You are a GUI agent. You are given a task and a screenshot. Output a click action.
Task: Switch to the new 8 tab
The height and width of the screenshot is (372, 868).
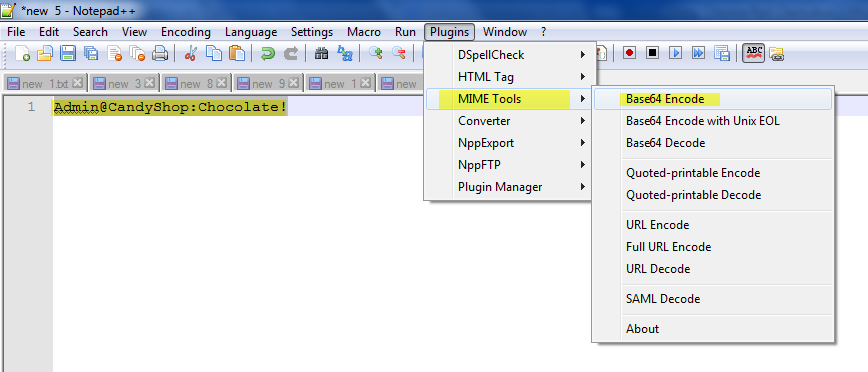(196, 84)
